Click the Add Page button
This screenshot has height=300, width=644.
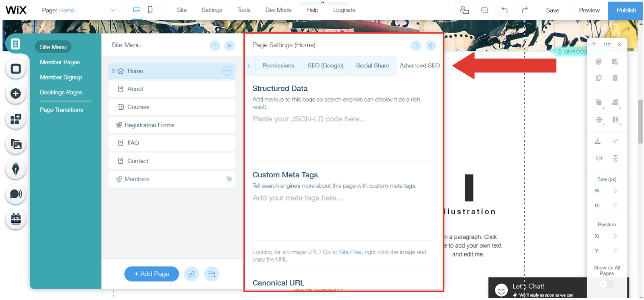point(152,274)
